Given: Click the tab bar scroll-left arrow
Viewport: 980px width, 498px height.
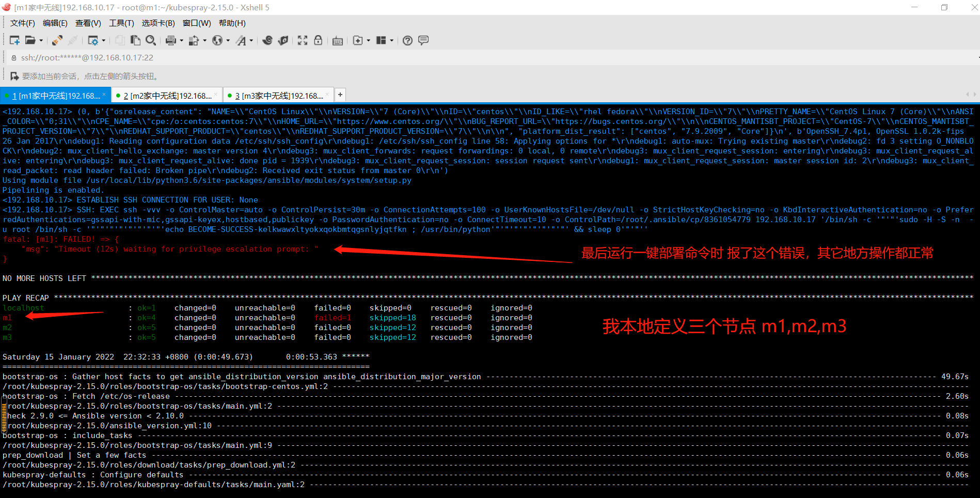Looking at the screenshot, I should 967,95.
